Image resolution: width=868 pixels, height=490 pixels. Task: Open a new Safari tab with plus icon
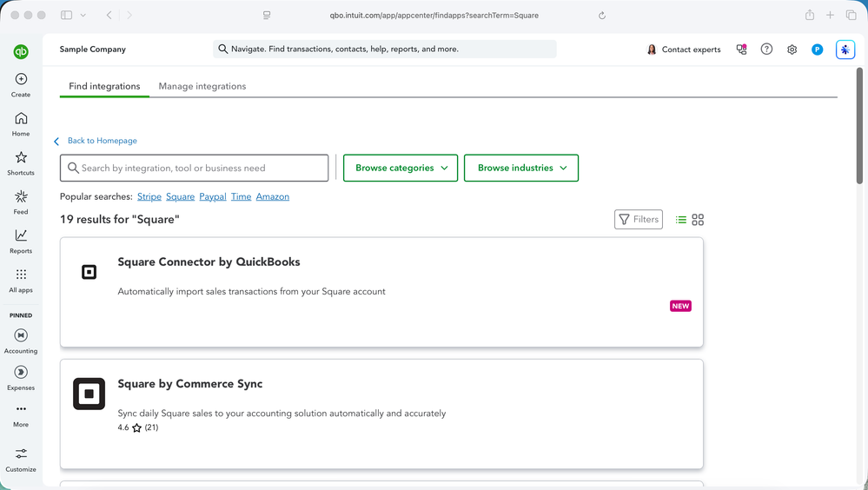tap(831, 15)
